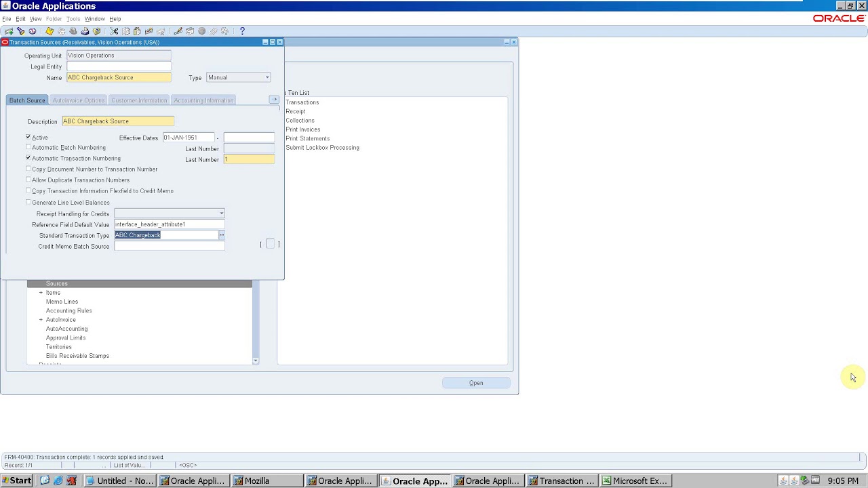Viewport: 868px width, 488px height.
Task: Check Allow Duplicate Transaction Numbers
Action: click(28, 180)
